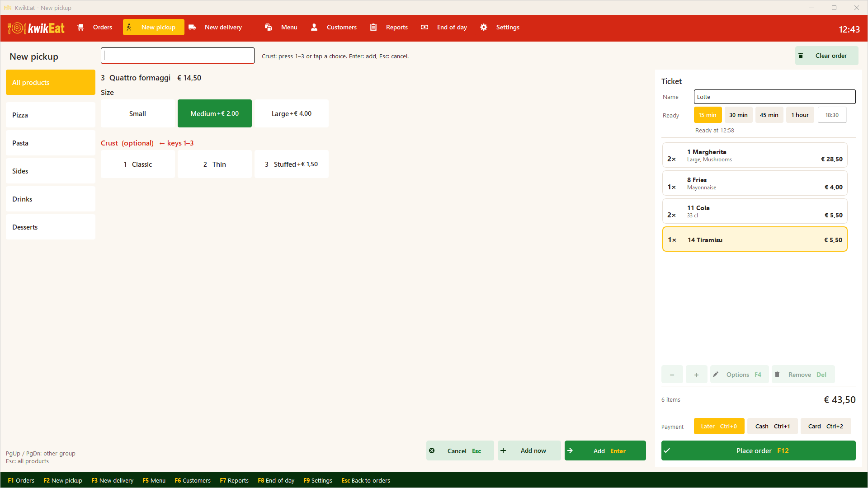This screenshot has width=868, height=488.
Task: Click the cancel circle-x icon
Action: coord(432,450)
